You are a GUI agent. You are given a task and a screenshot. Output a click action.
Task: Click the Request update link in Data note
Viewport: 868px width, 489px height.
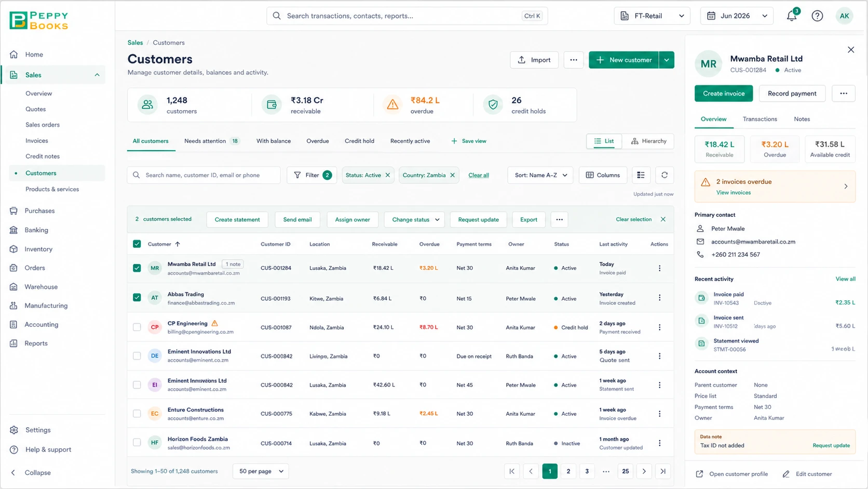point(831,445)
